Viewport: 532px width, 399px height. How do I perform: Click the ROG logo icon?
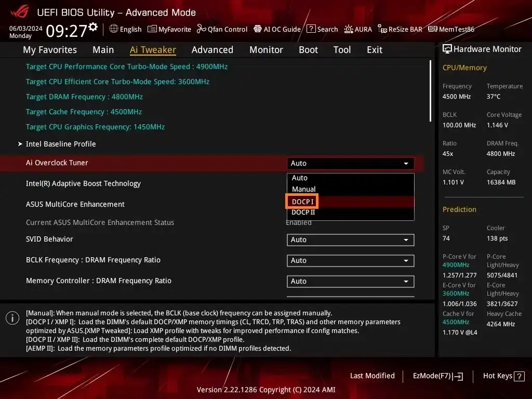coord(20,11)
